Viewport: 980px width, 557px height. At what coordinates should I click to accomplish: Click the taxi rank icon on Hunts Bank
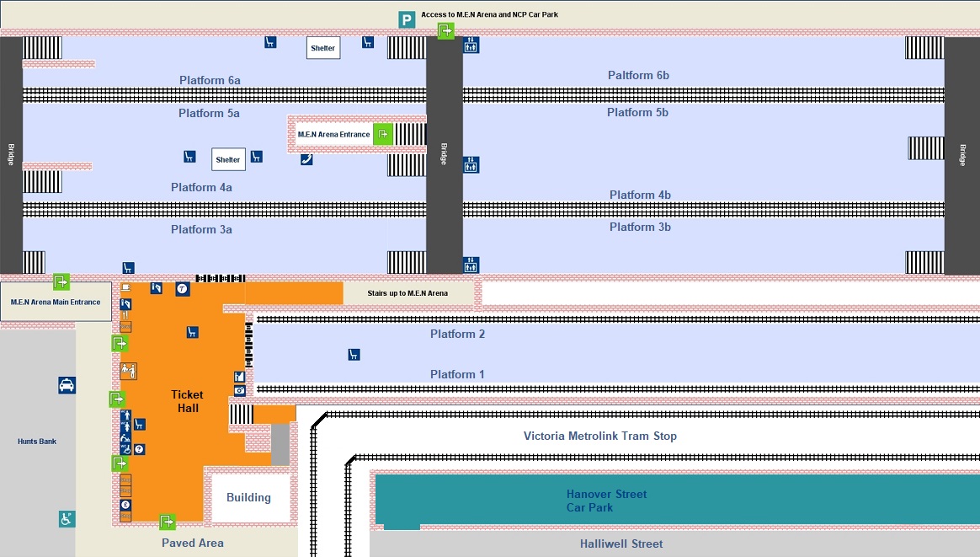click(67, 385)
